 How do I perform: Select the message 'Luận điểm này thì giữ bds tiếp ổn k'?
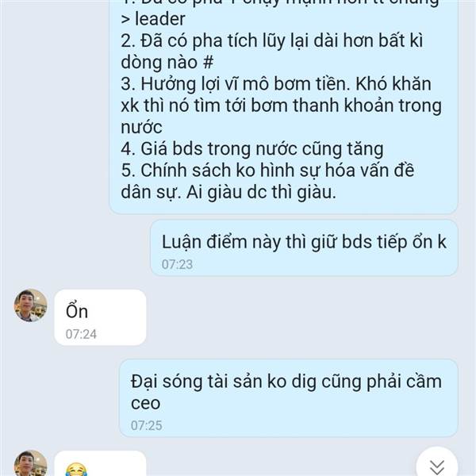304,248
